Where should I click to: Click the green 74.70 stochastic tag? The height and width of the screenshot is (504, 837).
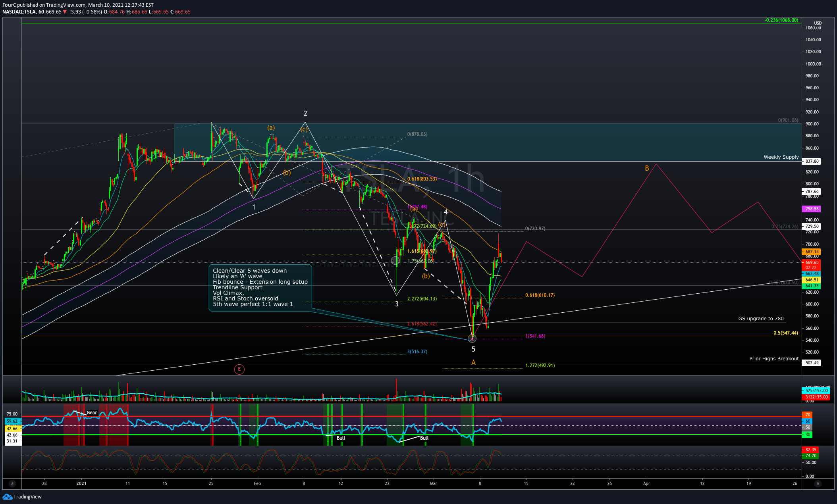[810, 456]
